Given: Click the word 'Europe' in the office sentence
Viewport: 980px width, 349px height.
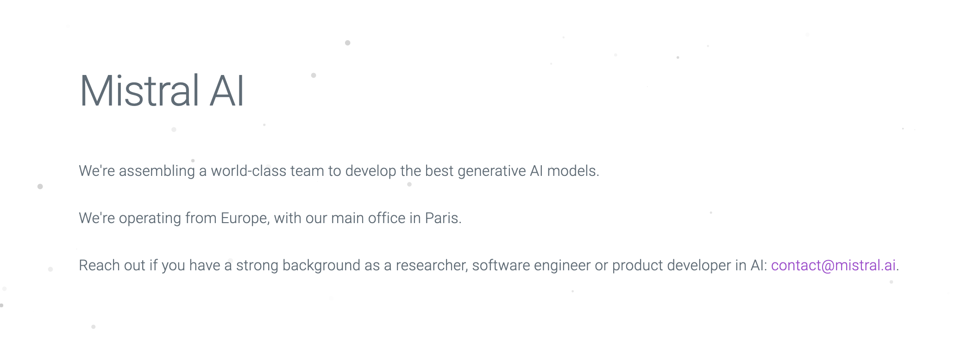Looking at the screenshot, I should coord(244,218).
